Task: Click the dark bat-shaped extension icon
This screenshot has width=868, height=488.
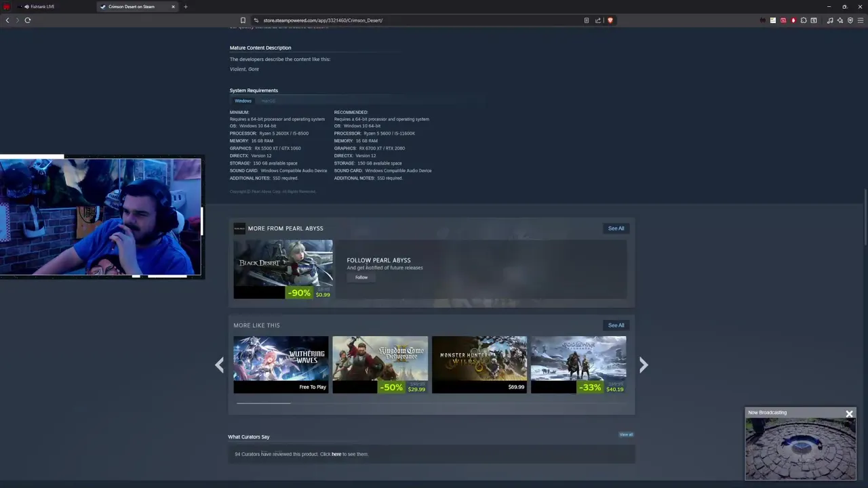Action: point(763,20)
